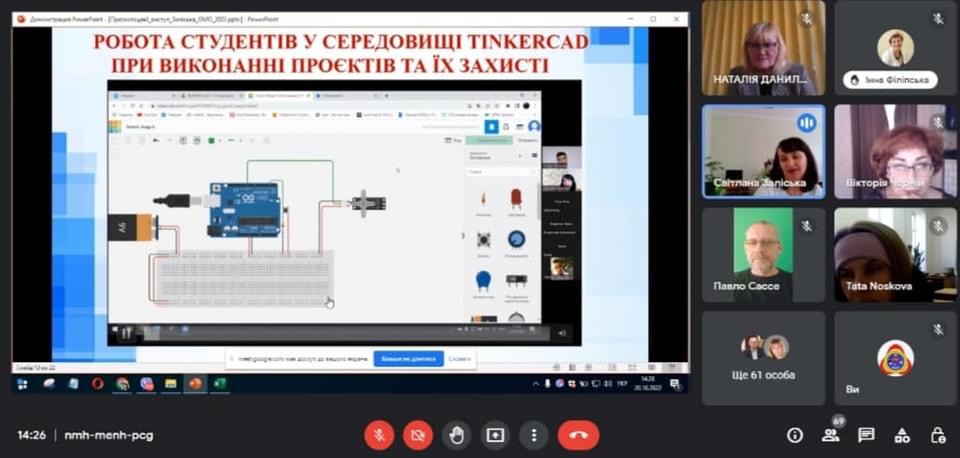Open the 'Ще 61 особа' participants tile
The width and height of the screenshot is (960, 458).
click(763, 357)
